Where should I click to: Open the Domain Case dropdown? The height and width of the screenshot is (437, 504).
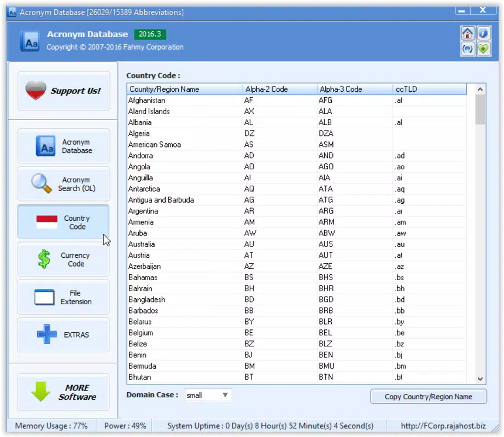[x=208, y=395]
